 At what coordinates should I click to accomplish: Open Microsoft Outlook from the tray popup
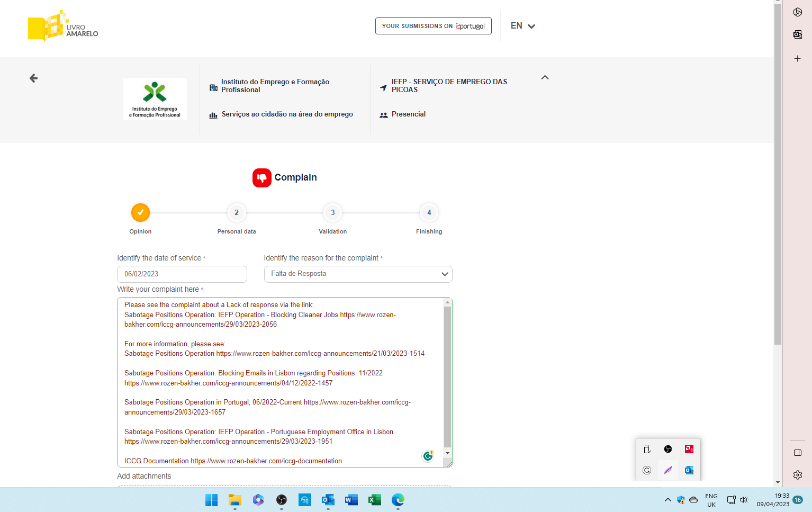pos(689,470)
